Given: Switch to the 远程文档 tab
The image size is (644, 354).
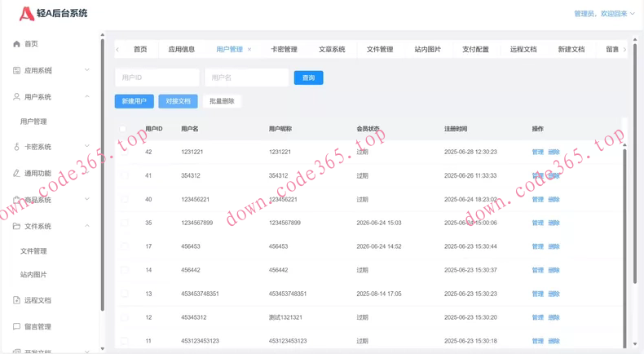Looking at the screenshot, I should click(x=523, y=49).
